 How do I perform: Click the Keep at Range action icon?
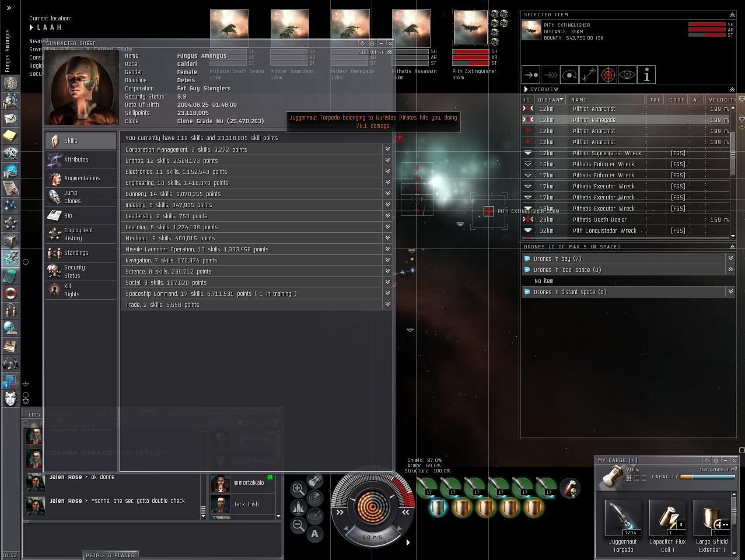[589, 75]
